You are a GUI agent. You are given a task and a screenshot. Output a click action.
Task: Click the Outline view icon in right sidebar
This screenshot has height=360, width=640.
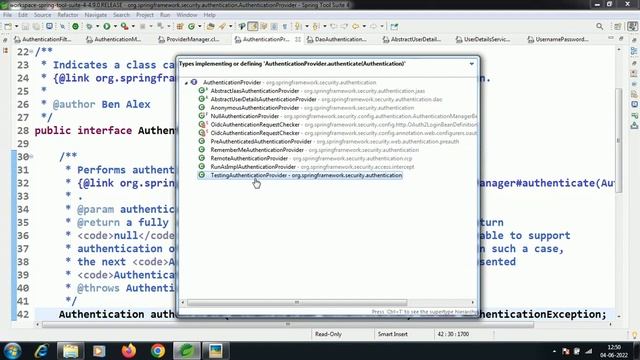click(x=634, y=51)
